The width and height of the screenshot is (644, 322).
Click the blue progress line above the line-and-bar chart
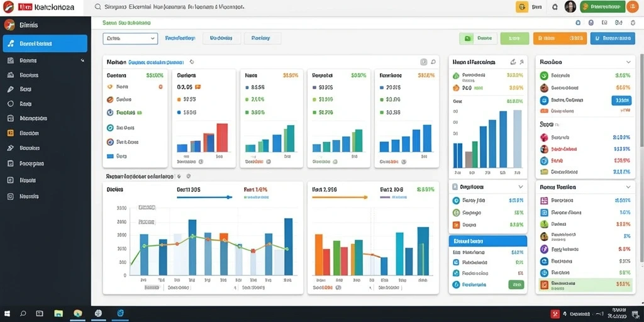(204, 197)
